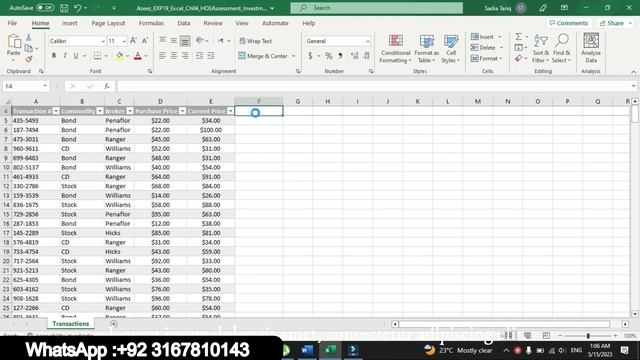
Task: Open the File menu tab
Action: [12, 23]
